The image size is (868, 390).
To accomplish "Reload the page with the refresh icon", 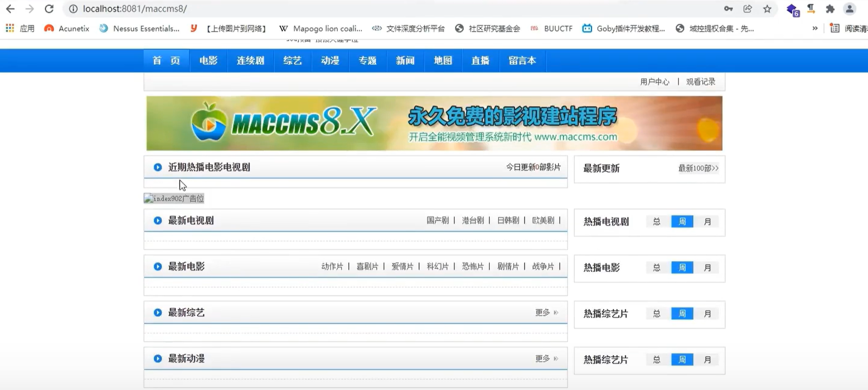I will 49,9.
